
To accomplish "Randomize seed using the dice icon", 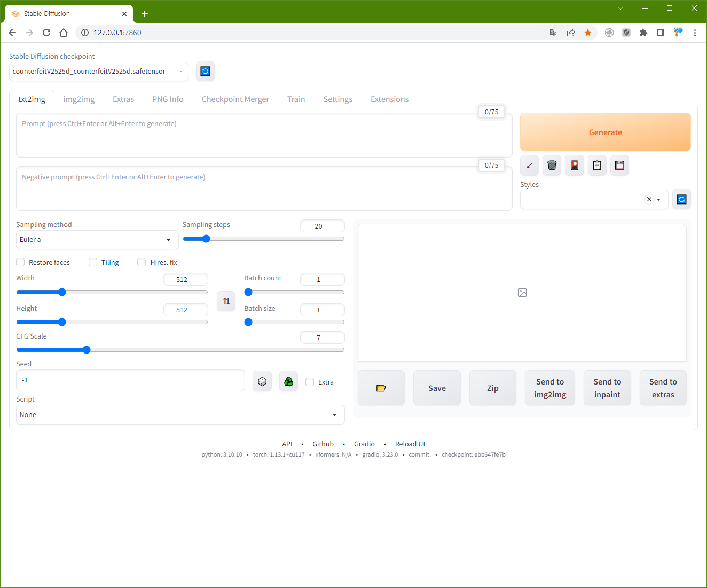I will pyautogui.click(x=262, y=381).
